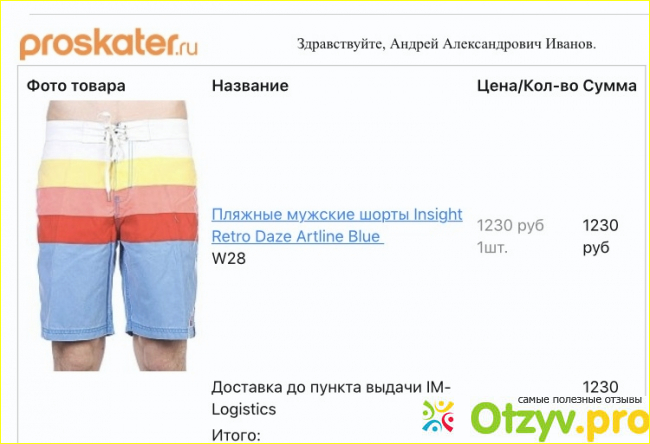The image size is (650, 444).
Task: Click the 'самые полезные отзывы' tagline
Action: [x=580, y=400]
